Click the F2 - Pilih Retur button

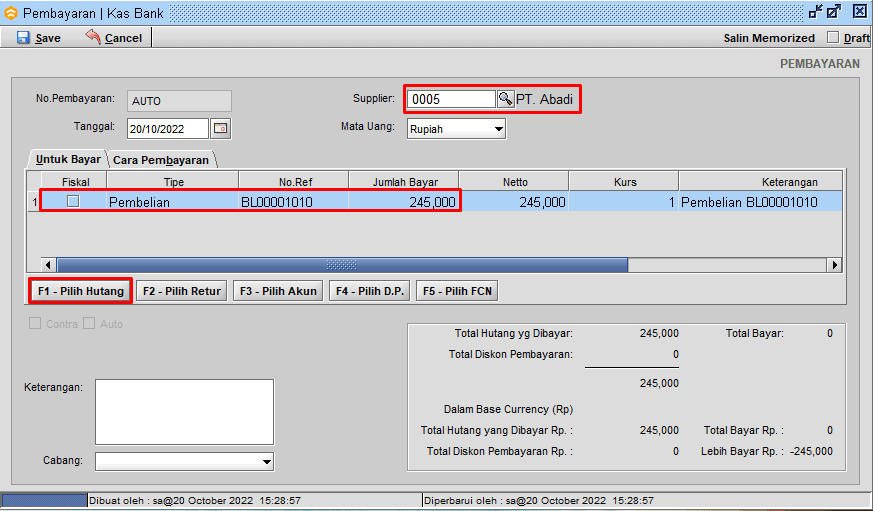click(180, 291)
